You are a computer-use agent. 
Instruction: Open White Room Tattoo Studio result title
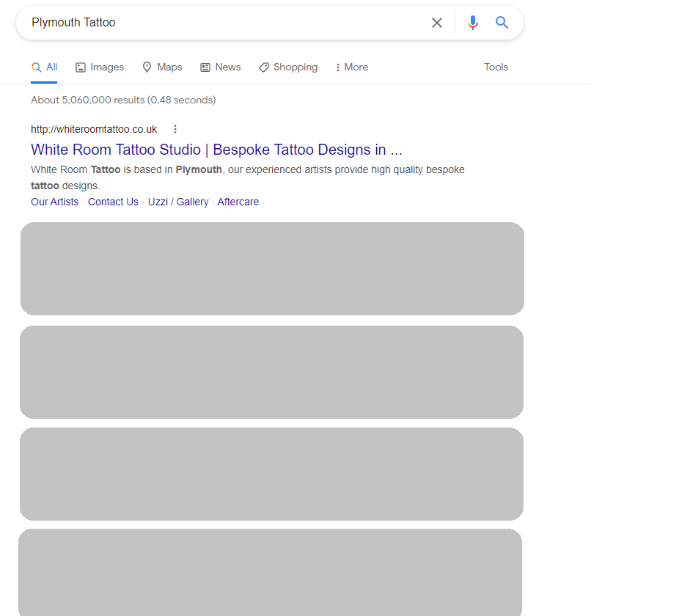click(216, 150)
